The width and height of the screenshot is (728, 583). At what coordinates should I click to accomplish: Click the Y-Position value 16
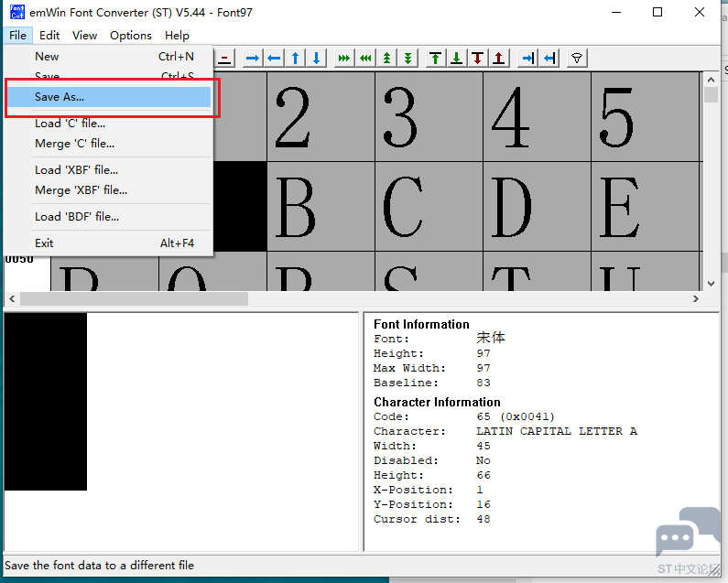point(484,504)
